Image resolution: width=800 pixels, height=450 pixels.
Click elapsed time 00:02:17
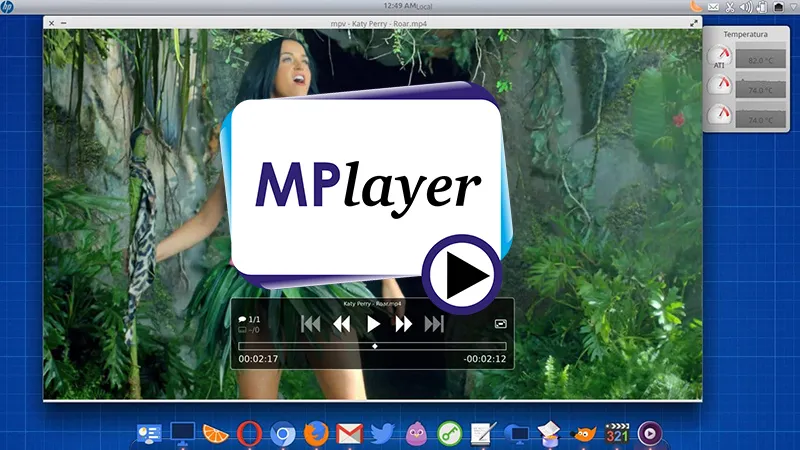tap(258, 359)
